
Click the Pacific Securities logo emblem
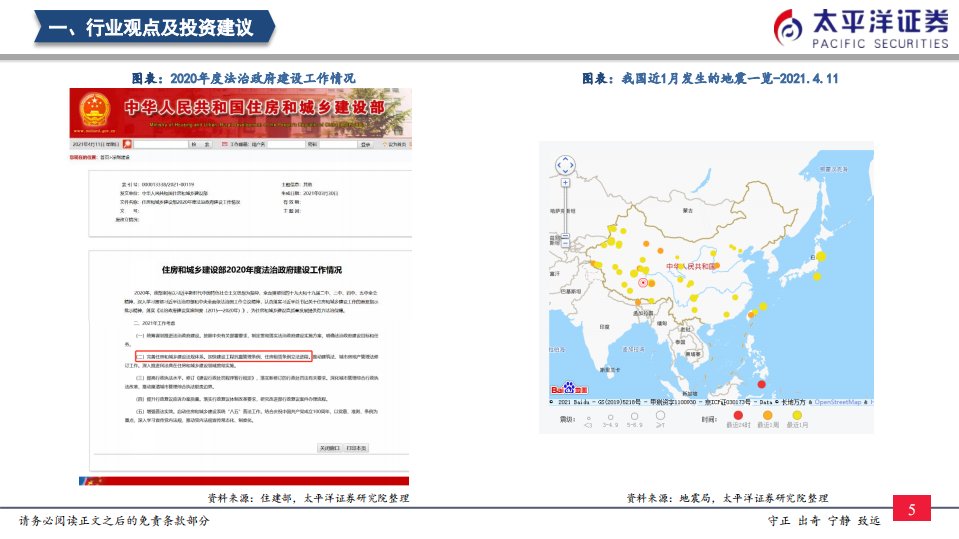pyautogui.click(x=788, y=28)
